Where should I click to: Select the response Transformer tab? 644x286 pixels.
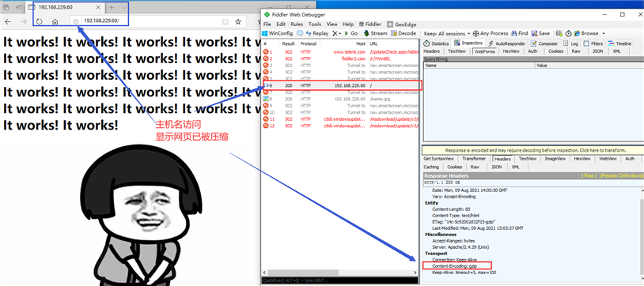click(474, 159)
